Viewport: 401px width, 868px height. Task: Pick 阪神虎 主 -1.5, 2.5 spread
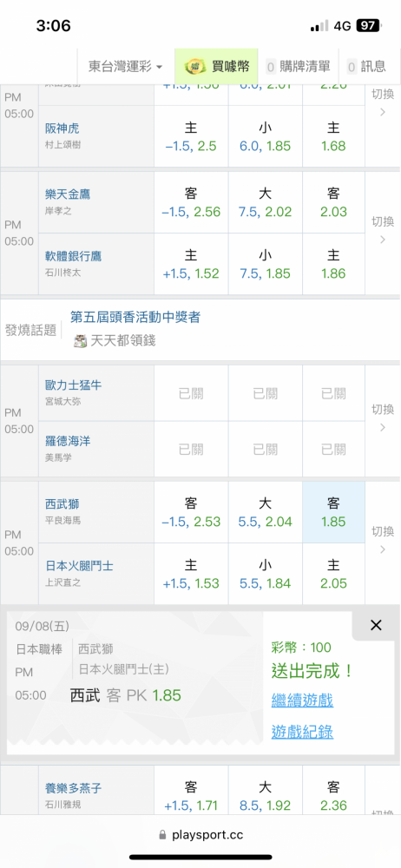(x=191, y=137)
